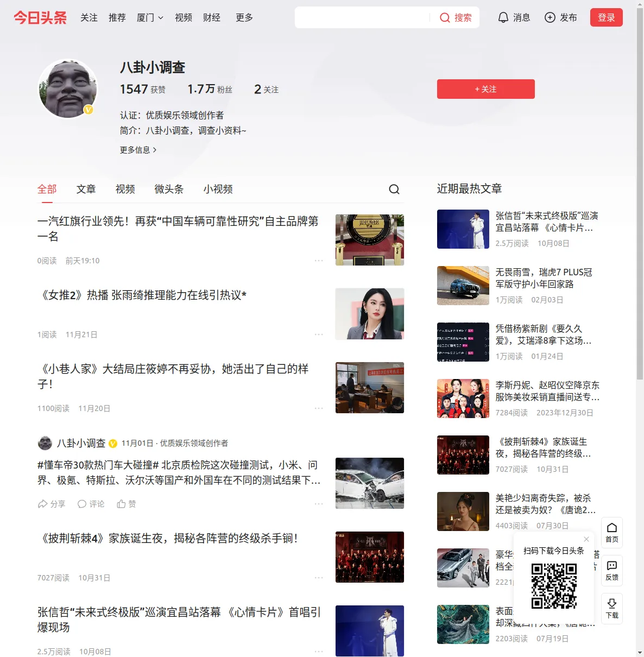
Task: Expand 更多信息 profile details
Action: (x=138, y=150)
